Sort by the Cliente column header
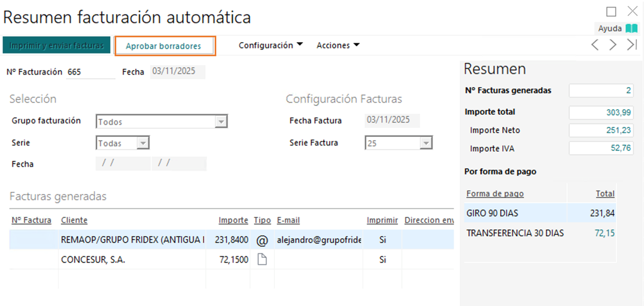Screen dimensions: 644x306 coord(74,221)
